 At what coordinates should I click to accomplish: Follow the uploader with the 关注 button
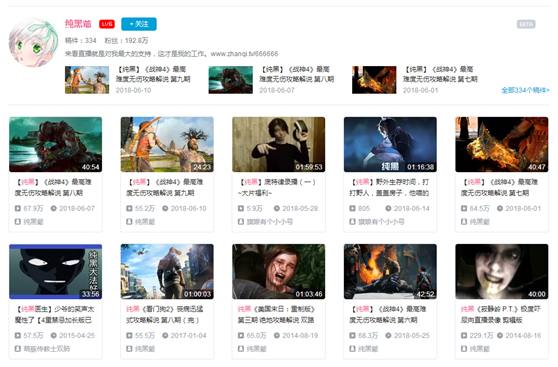click(x=139, y=24)
